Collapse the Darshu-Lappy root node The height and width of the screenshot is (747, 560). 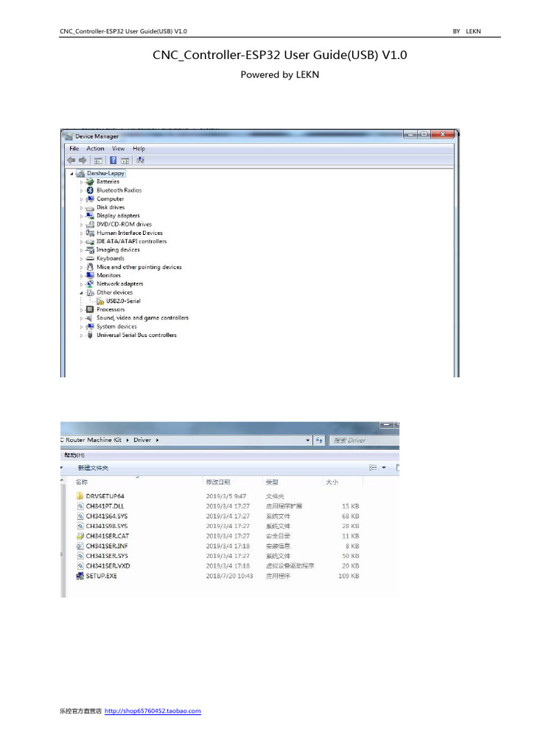[72, 174]
